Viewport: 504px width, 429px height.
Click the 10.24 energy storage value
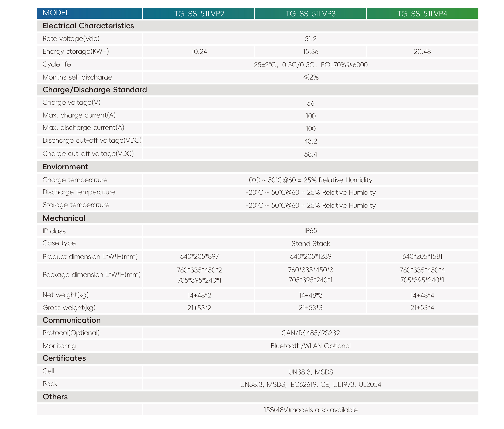[x=199, y=52]
